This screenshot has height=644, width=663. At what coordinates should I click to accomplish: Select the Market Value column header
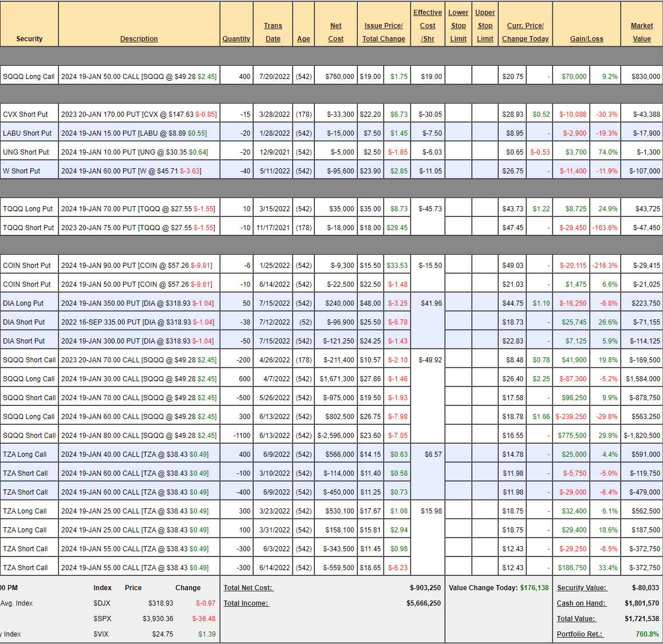pos(641,32)
